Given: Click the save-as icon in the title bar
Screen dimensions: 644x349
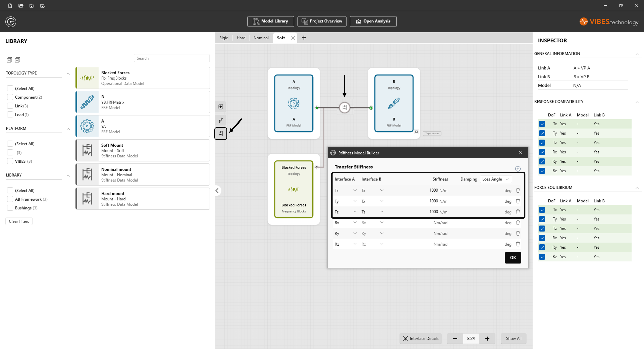Looking at the screenshot, I should tap(42, 6).
